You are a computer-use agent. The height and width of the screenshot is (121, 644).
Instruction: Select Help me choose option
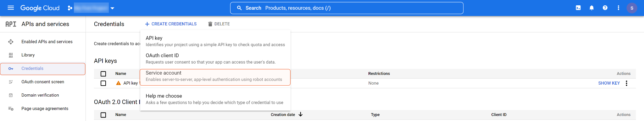click(215, 99)
